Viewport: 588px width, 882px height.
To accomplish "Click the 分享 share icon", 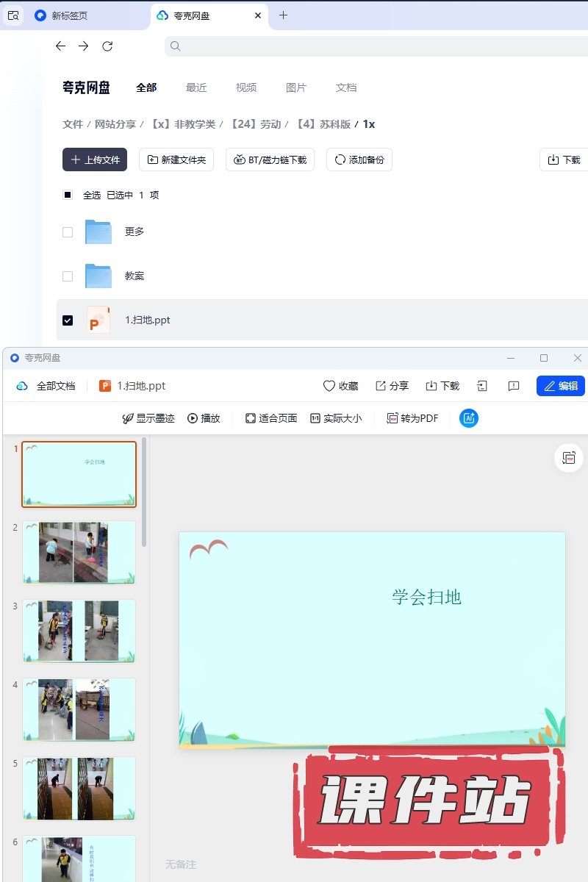I will (x=381, y=386).
